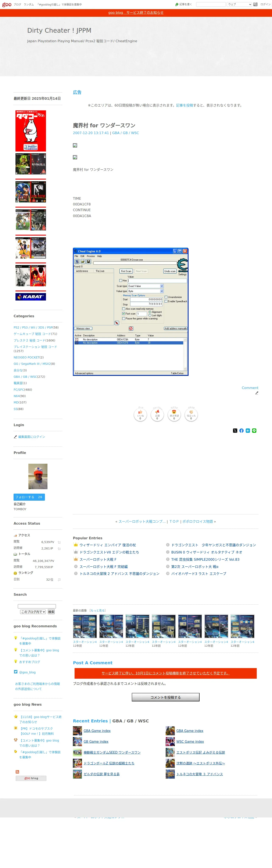Toggle the Hex checkbox
The width and height of the screenshot is (272, 868).
click(121, 280)
